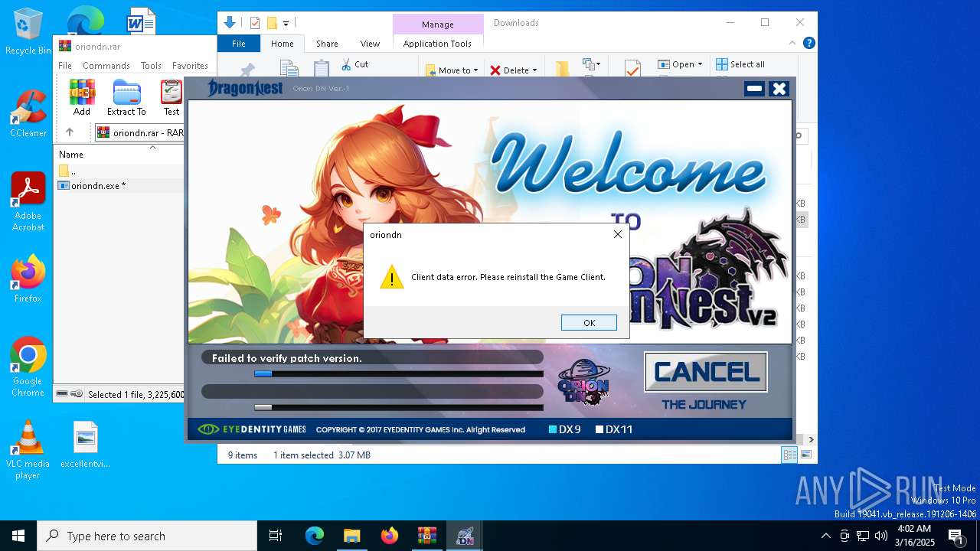Open Recycle Bin desktop icon

28,32
